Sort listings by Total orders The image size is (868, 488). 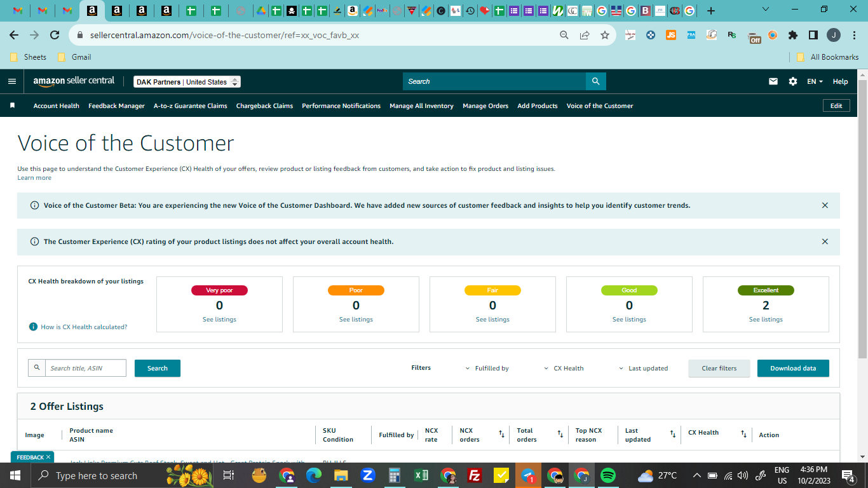(x=560, y=434)
